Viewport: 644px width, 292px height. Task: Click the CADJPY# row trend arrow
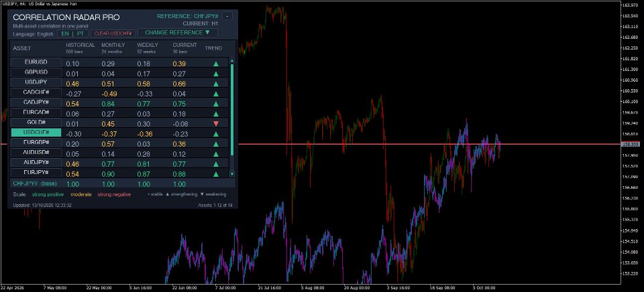(x=215, y=104)
